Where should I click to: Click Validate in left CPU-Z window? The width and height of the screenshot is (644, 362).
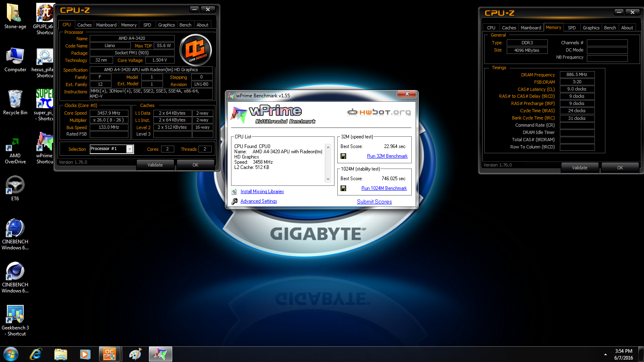155,165
